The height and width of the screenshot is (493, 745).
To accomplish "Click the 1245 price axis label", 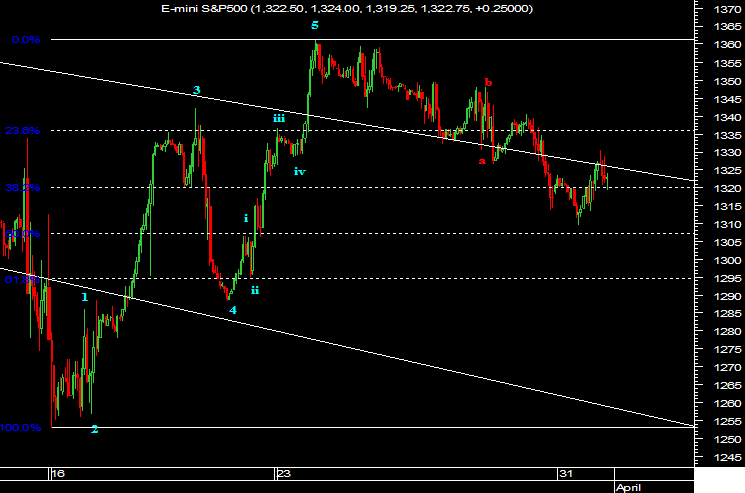I will (x=727, y=457).
